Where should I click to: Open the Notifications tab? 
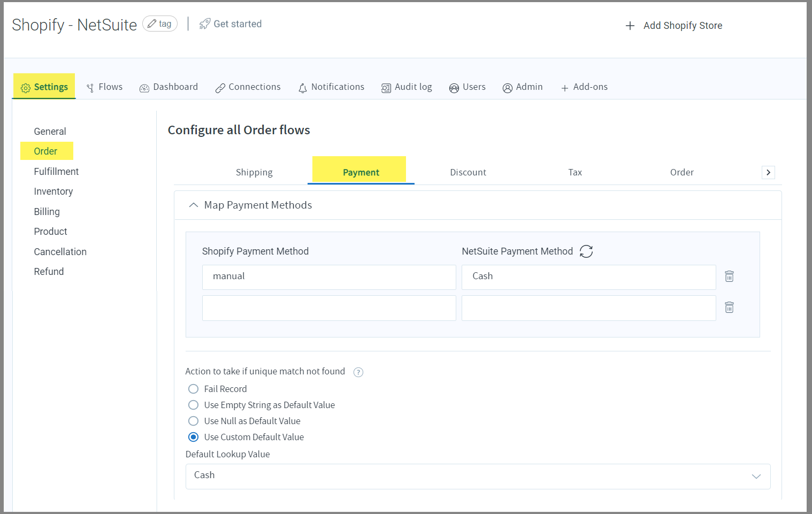[x=331, y=87]
